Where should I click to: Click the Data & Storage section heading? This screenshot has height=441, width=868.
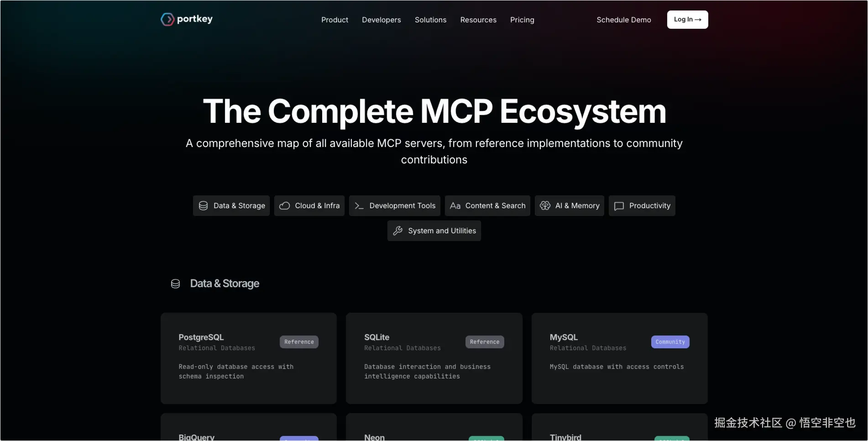(225, 284)
